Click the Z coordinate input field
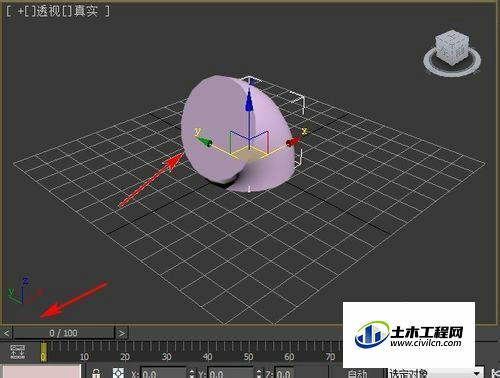The image size is (500, 378). [284, 373]
